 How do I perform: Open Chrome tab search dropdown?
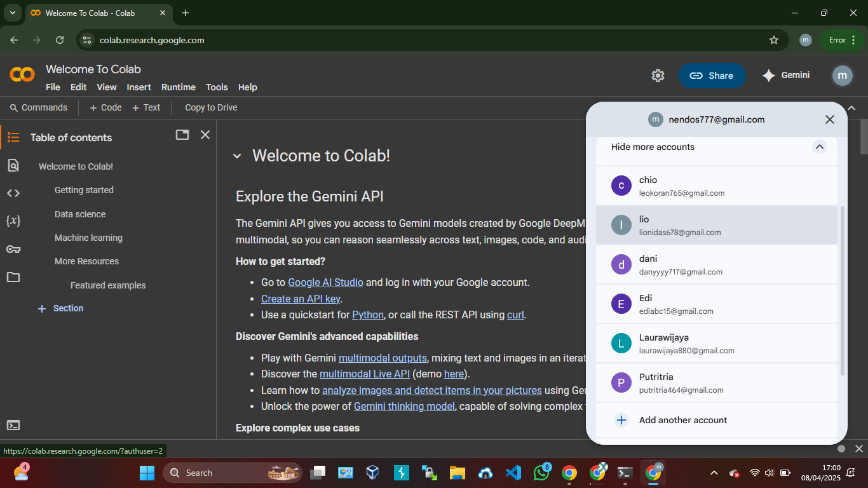click(x=12, y=13)
